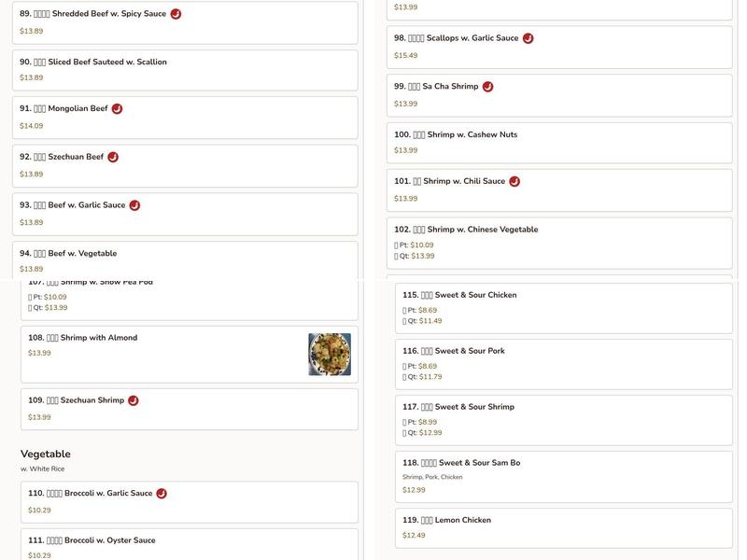Open the Shrimp with Almond photo thumbnail
Viewport: 747px width, 560px height.
point(330,355)
